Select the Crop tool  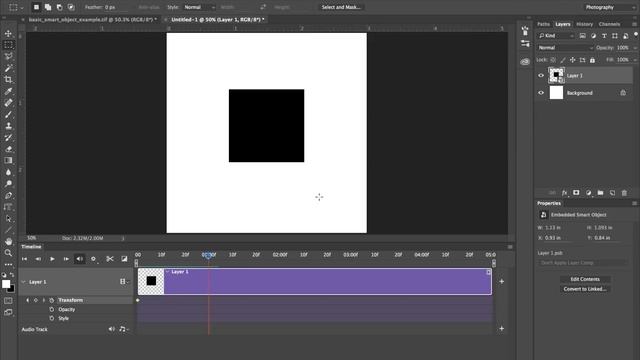(8, 79)
